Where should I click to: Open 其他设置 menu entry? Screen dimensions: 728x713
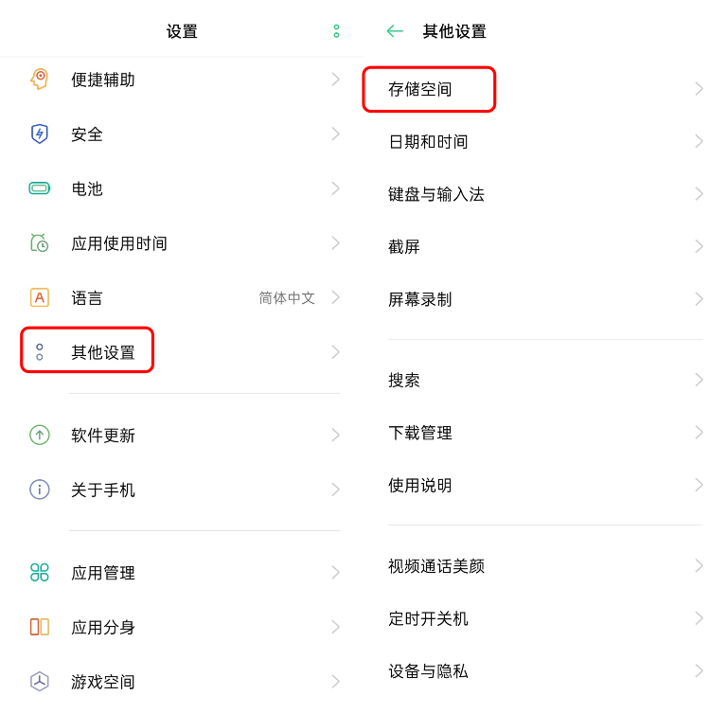tap(103, 352)
